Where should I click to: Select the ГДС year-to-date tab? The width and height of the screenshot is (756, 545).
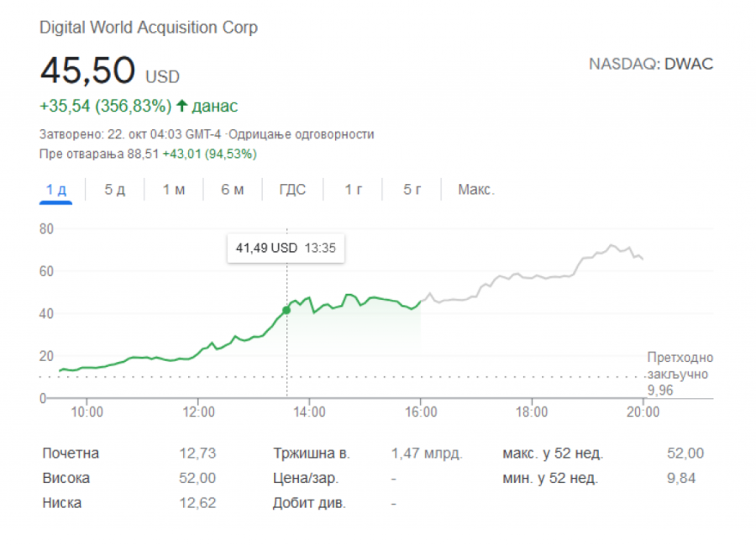(292, 190)
